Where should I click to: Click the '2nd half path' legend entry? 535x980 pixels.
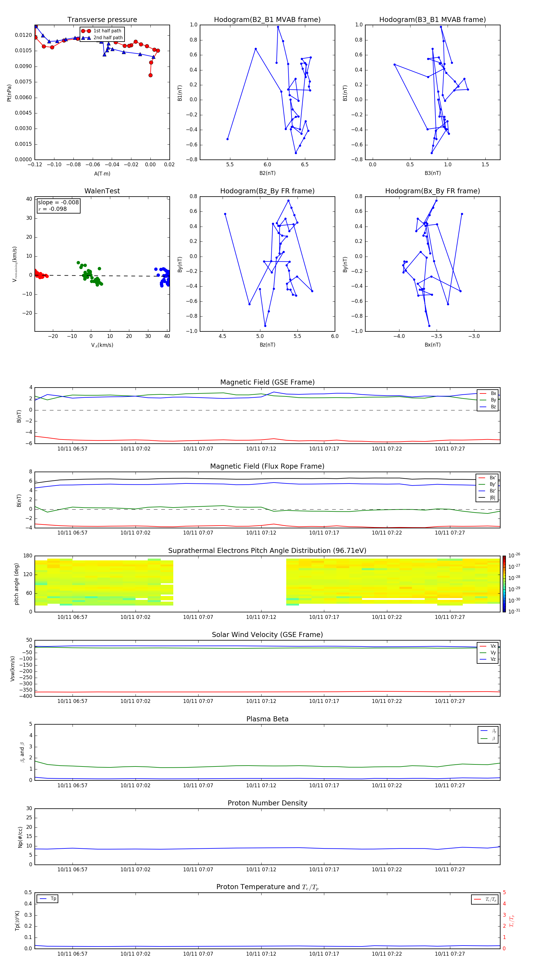pos(102,38)
